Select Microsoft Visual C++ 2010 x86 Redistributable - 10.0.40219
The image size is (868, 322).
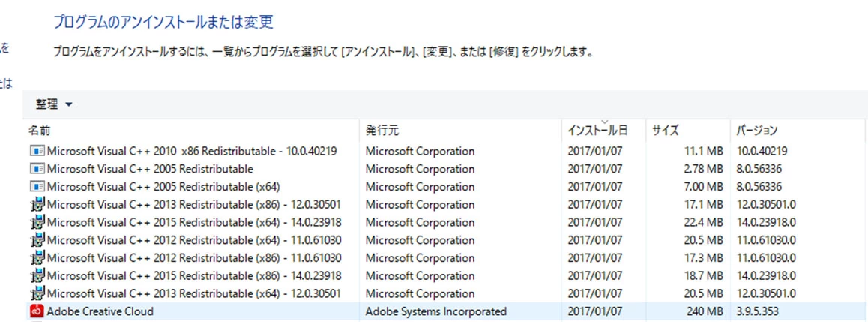tap(192, 151)
